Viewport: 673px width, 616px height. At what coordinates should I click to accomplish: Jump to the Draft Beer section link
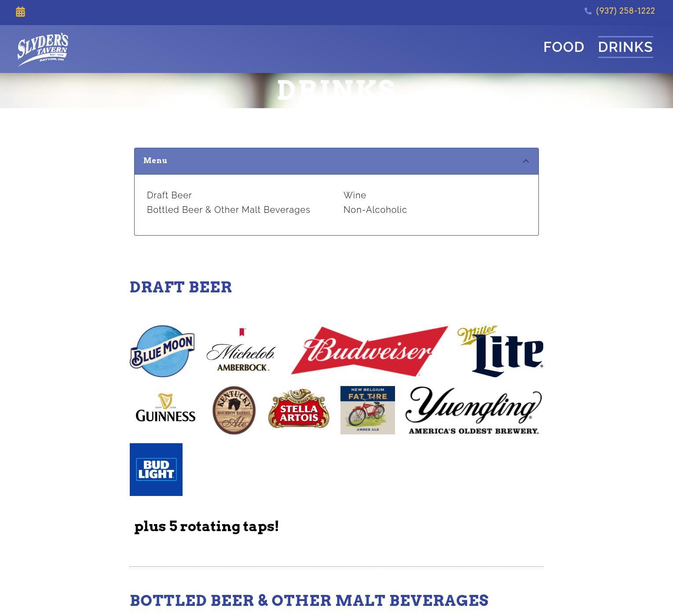tap(169, 195)
